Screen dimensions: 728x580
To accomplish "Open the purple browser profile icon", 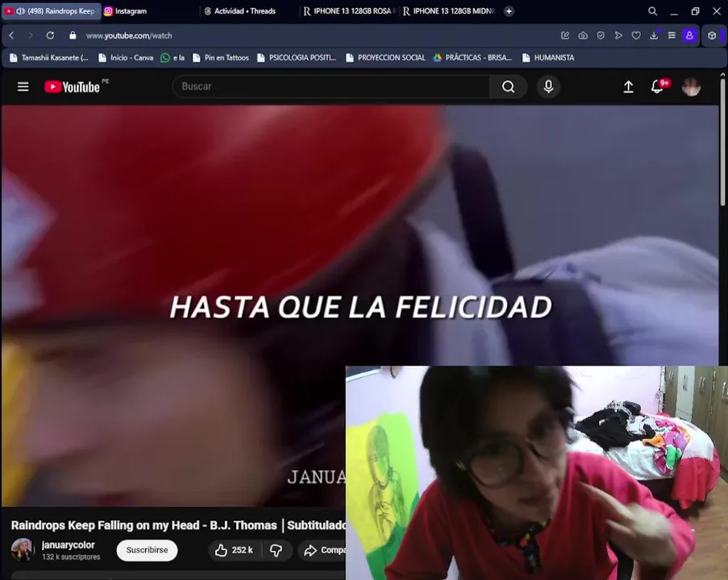I will coord(689,35).
